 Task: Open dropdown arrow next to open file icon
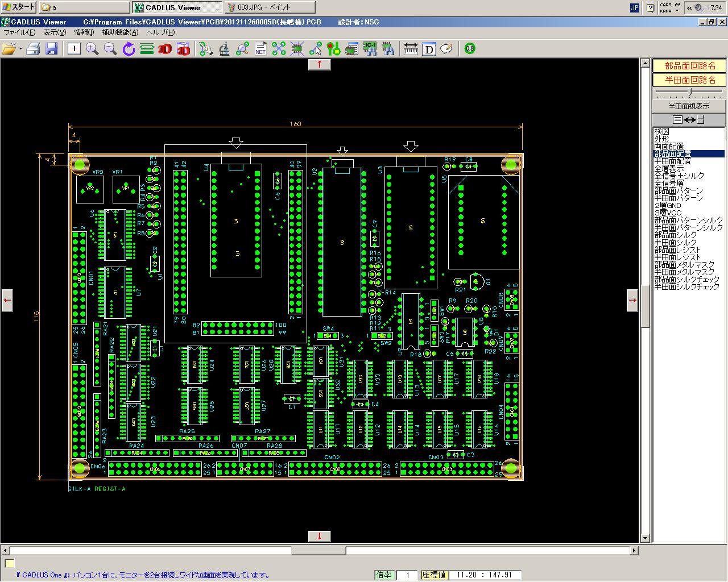pos(20,49)
